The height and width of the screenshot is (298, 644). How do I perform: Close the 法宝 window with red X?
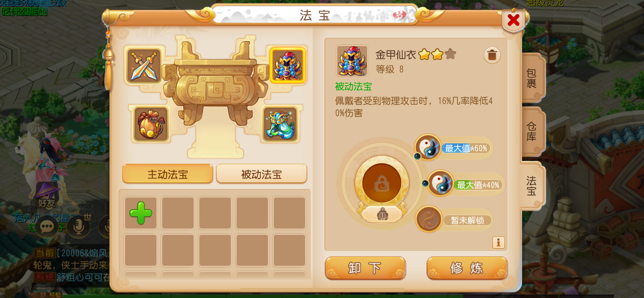pyautogui.click(x=514, y=20)
